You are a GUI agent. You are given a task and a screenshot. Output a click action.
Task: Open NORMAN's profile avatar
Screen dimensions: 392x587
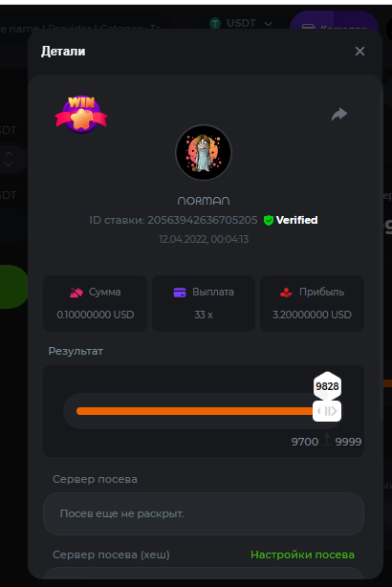204,153
